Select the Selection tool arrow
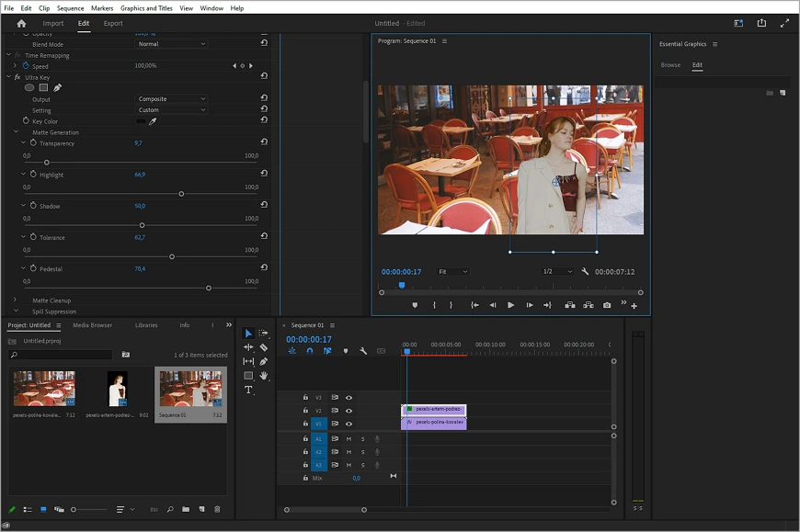 (248, 334)
